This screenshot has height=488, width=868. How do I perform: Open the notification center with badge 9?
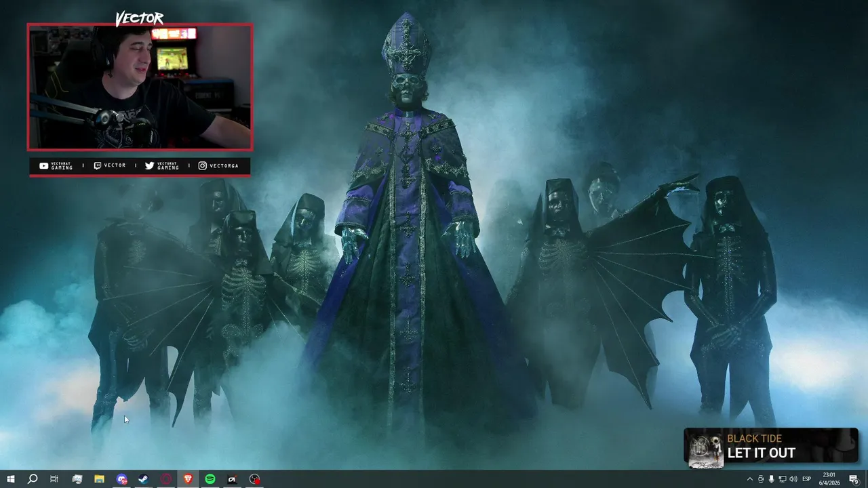854,479
